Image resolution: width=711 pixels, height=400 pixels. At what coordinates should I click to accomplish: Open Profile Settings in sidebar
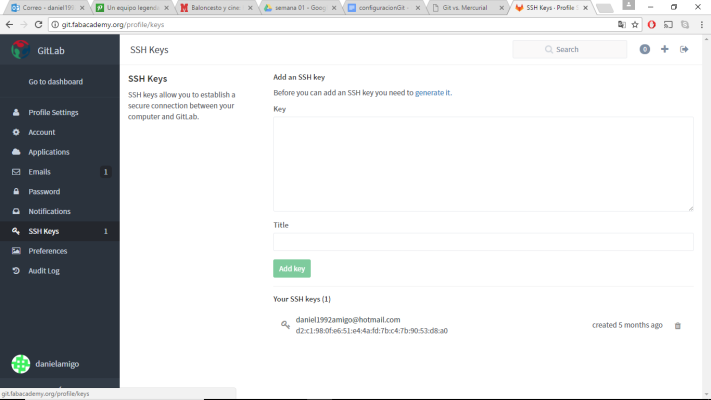[x=59, y=112]
